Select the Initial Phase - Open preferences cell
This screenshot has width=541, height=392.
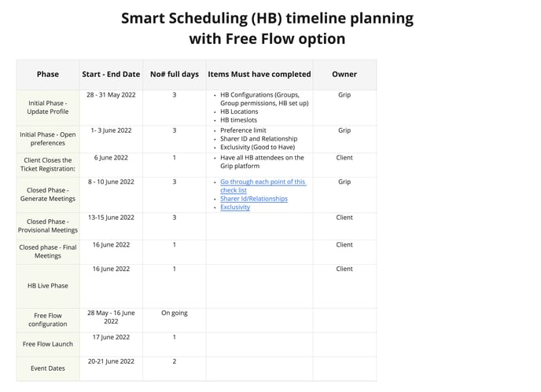tap(48, 139)
